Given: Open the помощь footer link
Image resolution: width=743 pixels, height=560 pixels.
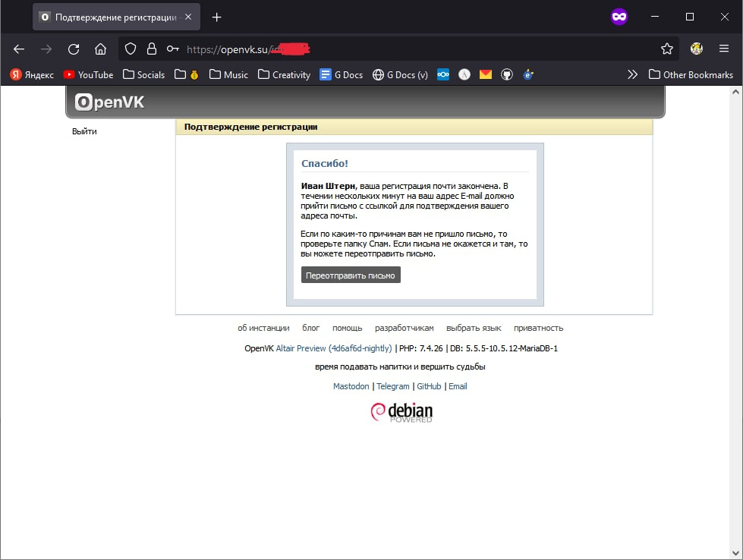Looking at the screenshot, I should tap(348, 328).
